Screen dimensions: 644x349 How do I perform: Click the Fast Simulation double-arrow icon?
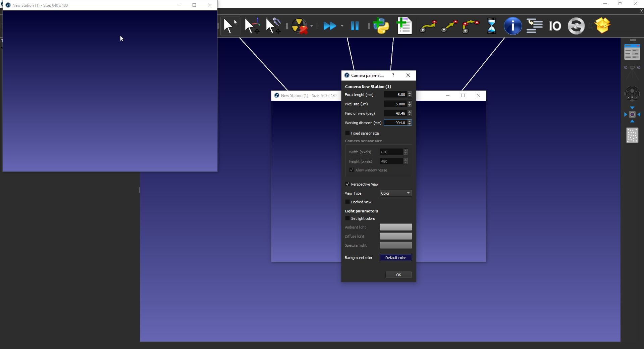click(x=330, y=26)
